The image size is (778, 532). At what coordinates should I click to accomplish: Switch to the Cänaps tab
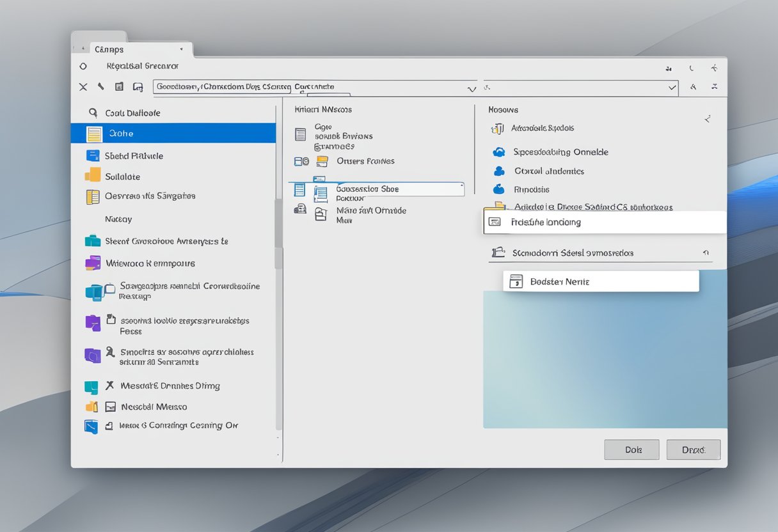[x=109, y=49]
